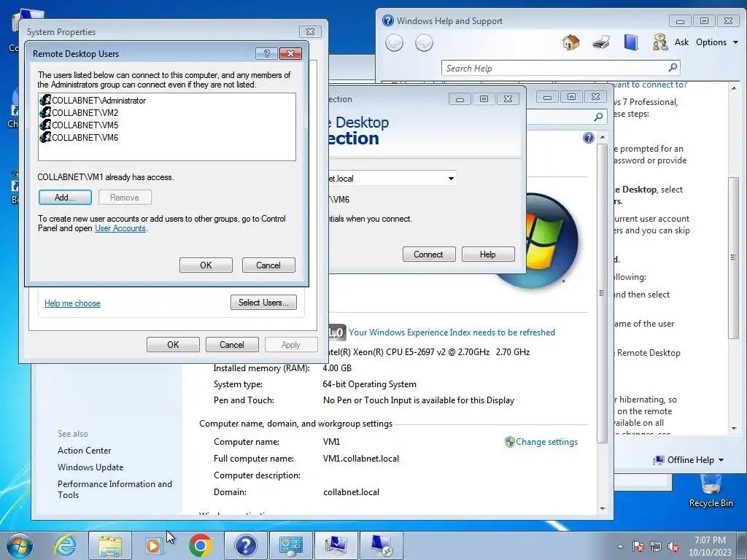Open the Help me choose link
Image resolution: width=747 pixels, height=560 pixels.
[x=72, y=303]
